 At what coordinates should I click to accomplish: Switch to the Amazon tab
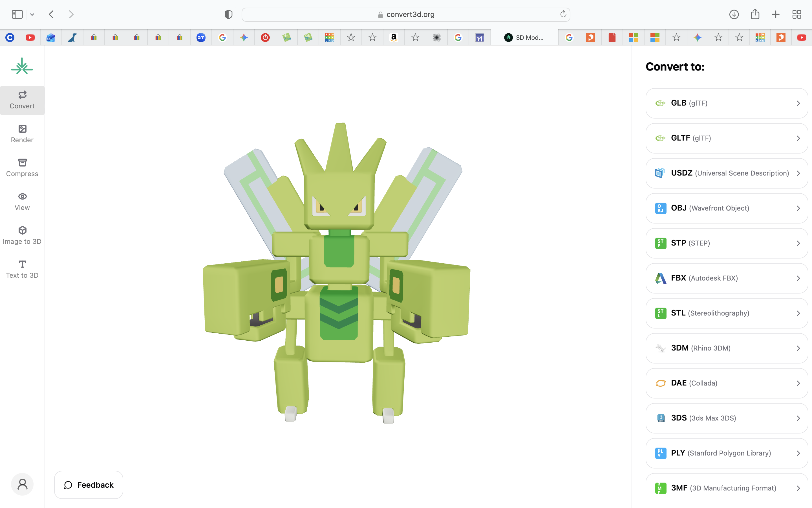(394, 37)
